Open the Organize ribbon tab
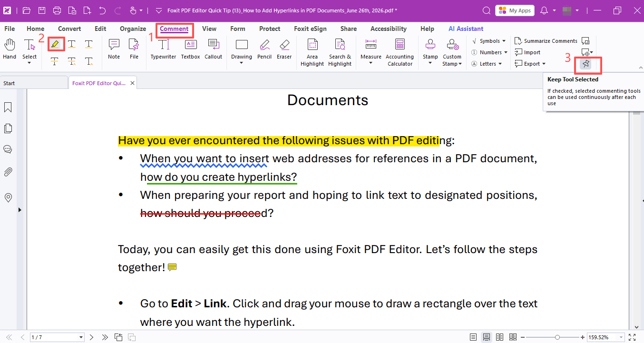 [x=133, y=29]
